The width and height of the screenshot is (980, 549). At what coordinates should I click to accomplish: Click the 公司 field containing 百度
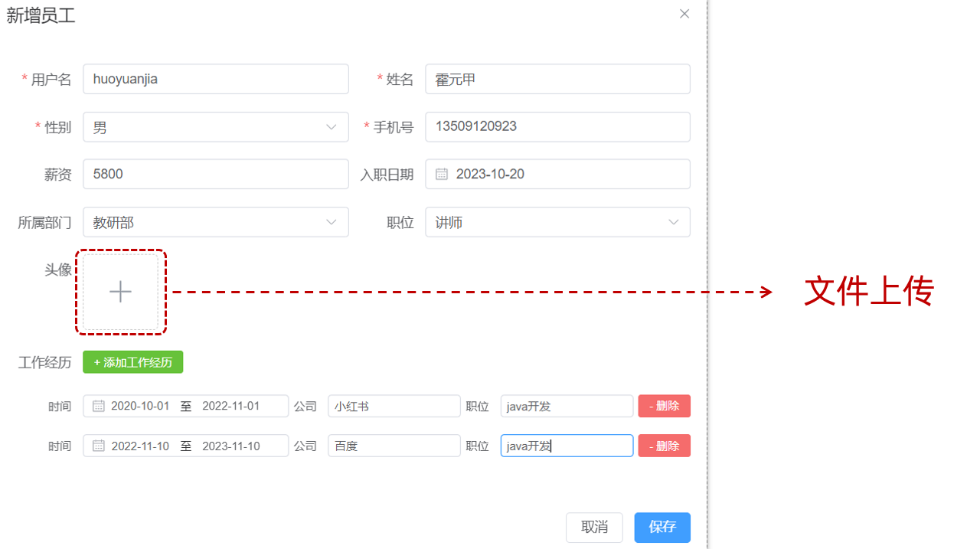(x=394, y=446)
